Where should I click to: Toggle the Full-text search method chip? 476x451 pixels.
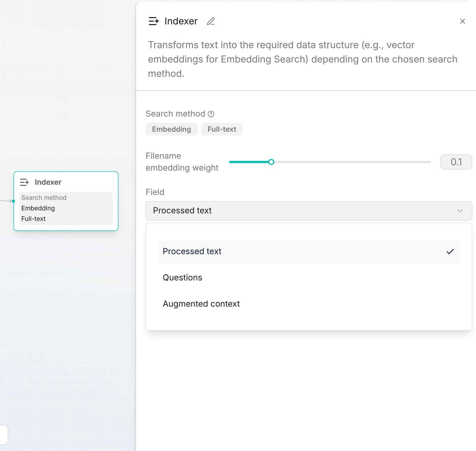pyautogui.click(x=222, y=129)
